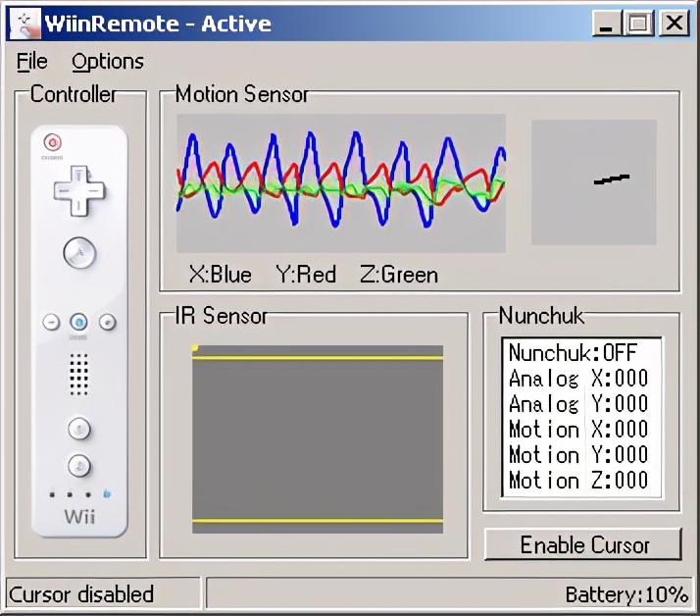Minimize the WiinRemote window
700x616 pixels.
pos(606,23)
